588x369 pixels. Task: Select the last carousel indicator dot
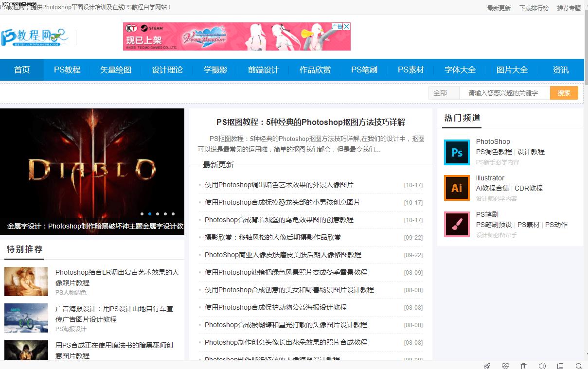click(173, 213)
